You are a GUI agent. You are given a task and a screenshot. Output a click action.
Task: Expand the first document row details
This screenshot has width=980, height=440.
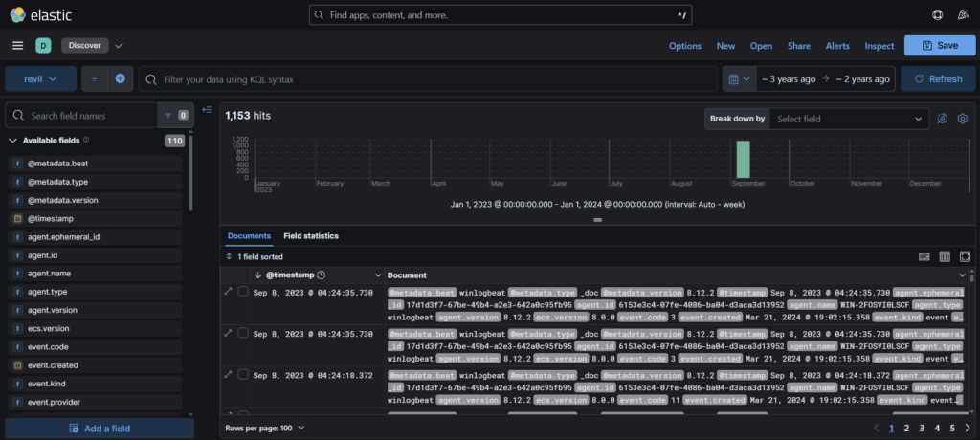point(228,292)
